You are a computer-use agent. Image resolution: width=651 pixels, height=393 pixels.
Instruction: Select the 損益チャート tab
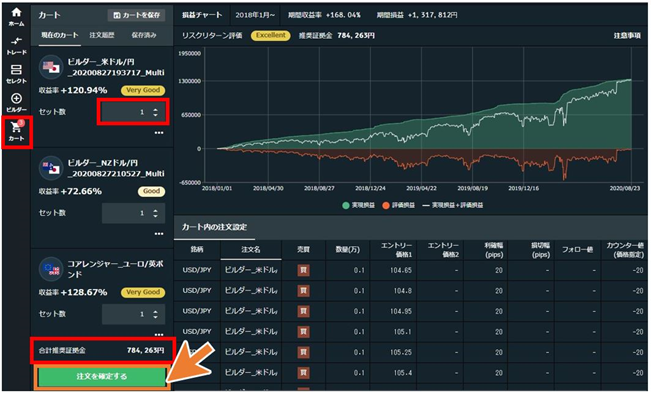(202, 15)
